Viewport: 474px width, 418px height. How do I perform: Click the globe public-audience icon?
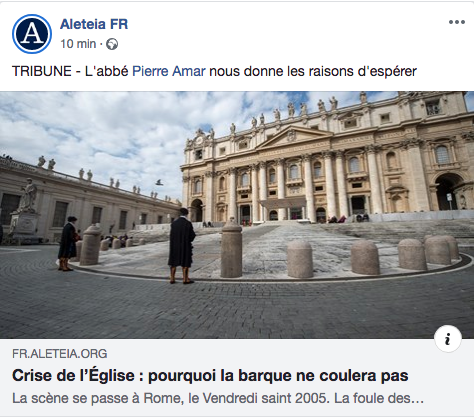pyautogui.click(x=112, y=44)
